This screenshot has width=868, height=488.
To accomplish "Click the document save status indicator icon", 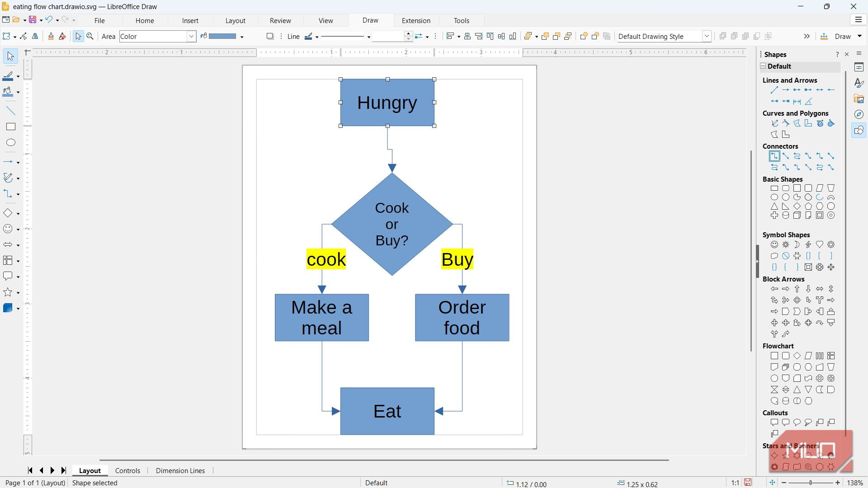I will click(x=748, y=483).
